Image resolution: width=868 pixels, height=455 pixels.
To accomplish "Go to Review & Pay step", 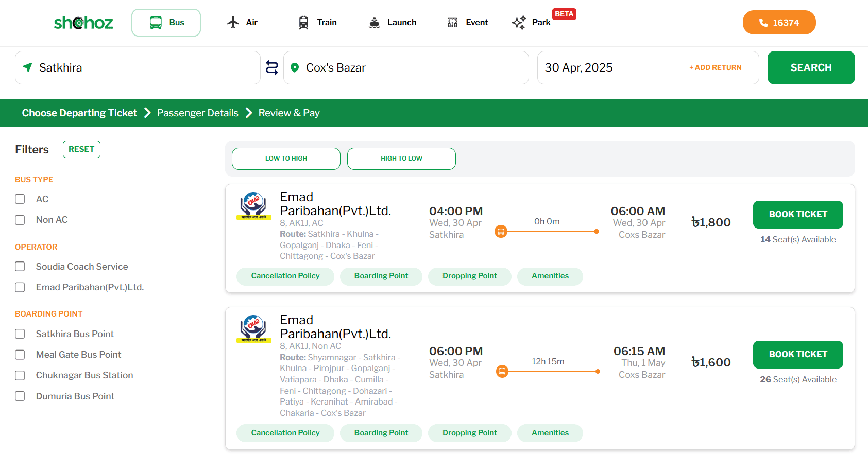I will click(x=289, y=113).
